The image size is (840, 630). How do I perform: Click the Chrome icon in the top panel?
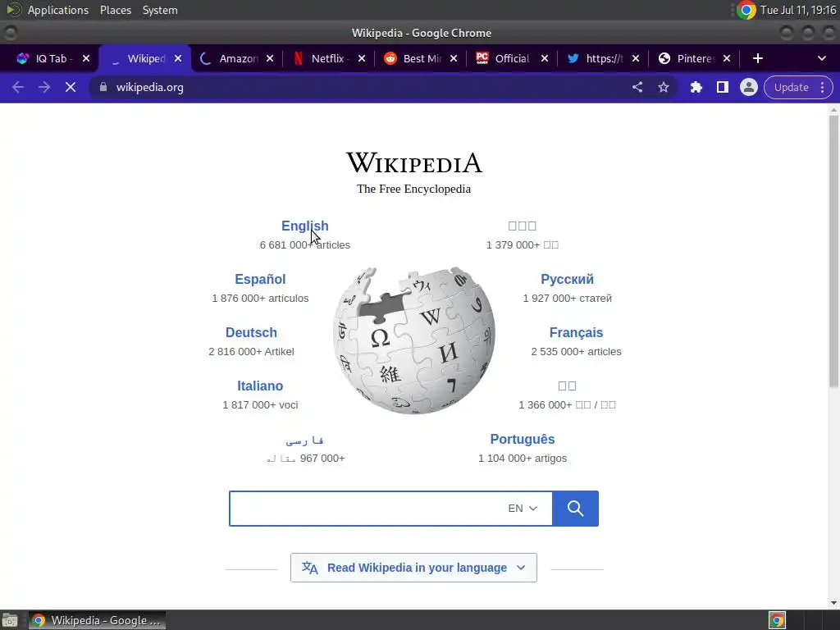[x=746, y=10]
